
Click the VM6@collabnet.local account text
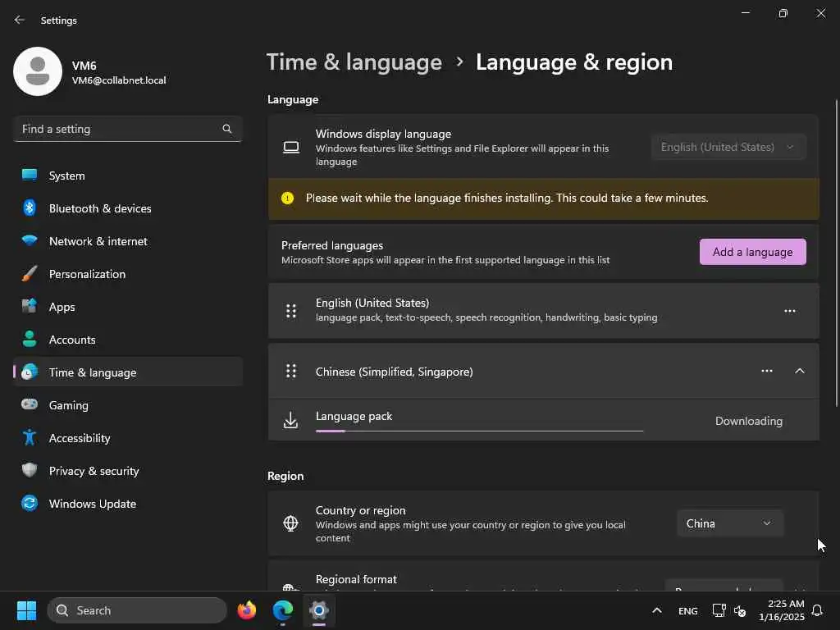pos(119,80)
